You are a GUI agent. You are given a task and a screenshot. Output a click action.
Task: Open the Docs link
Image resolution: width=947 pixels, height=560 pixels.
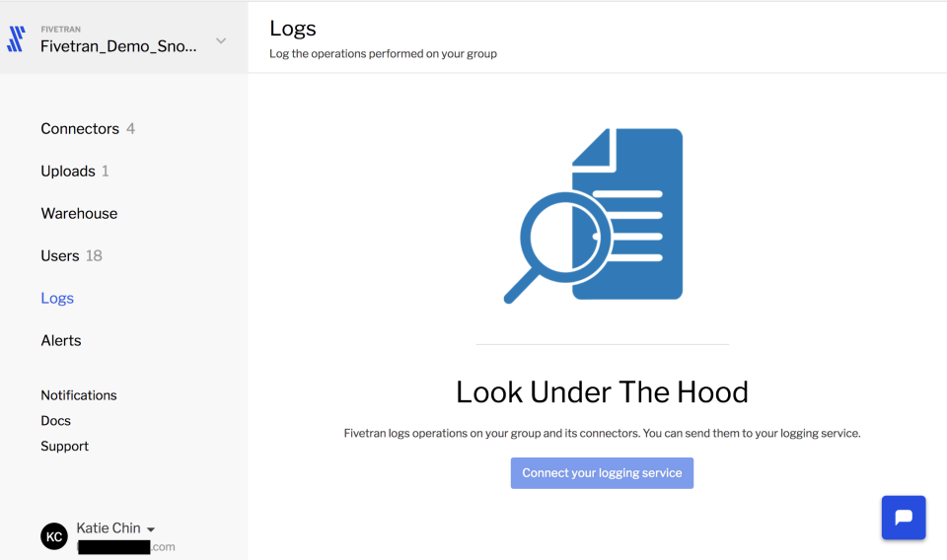pos(55,421)
